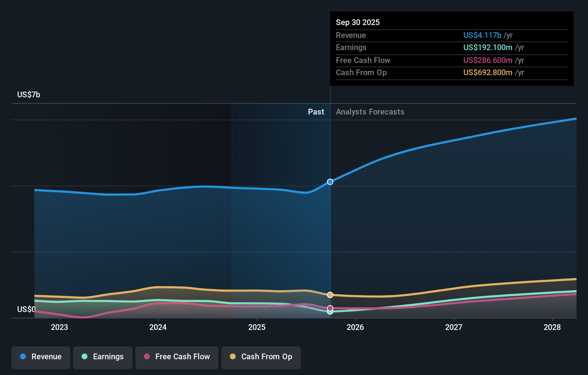This screenshot has width=588, height=375.
Task: Toggle the Earnings series visibility
Action: point(103,357)
